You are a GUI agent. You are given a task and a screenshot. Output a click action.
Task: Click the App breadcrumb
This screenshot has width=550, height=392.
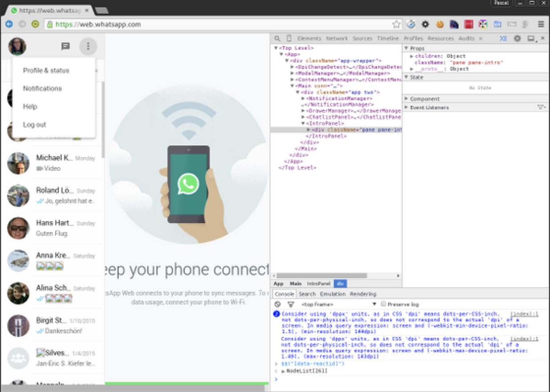pyautogui.click(x=279, y=284)
